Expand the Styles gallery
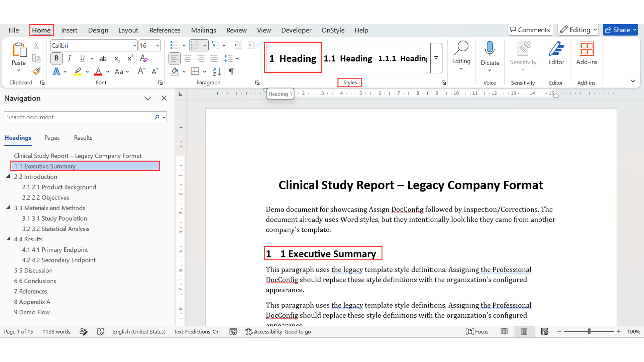The height and width of the screenshot is (362, 644). coord(436,58)
